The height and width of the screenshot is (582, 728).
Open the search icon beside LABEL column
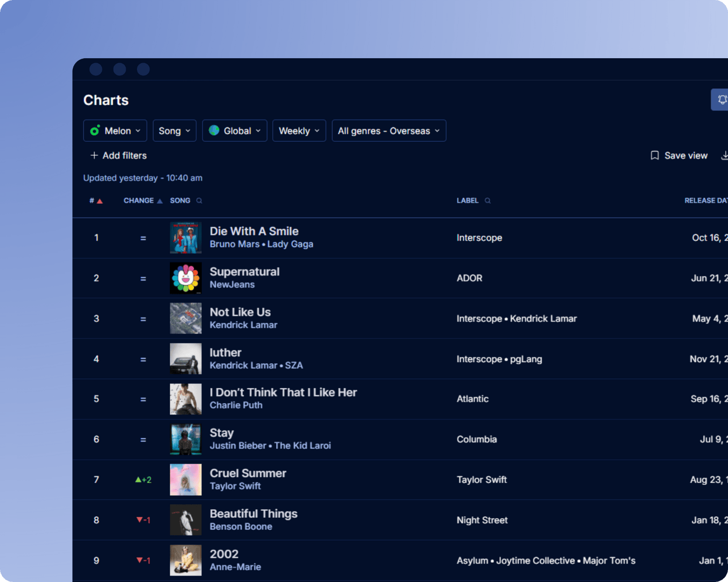click(x=487, y=200)
